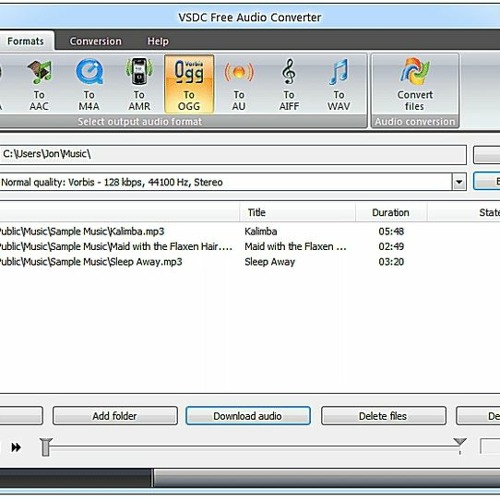Switch to the Formats tab

click(x=26, y=41)
